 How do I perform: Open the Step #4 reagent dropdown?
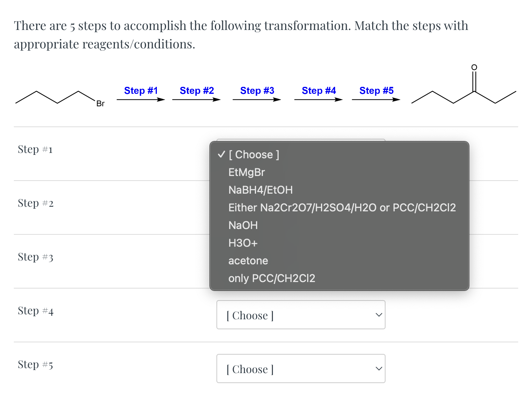pos(301,315)
